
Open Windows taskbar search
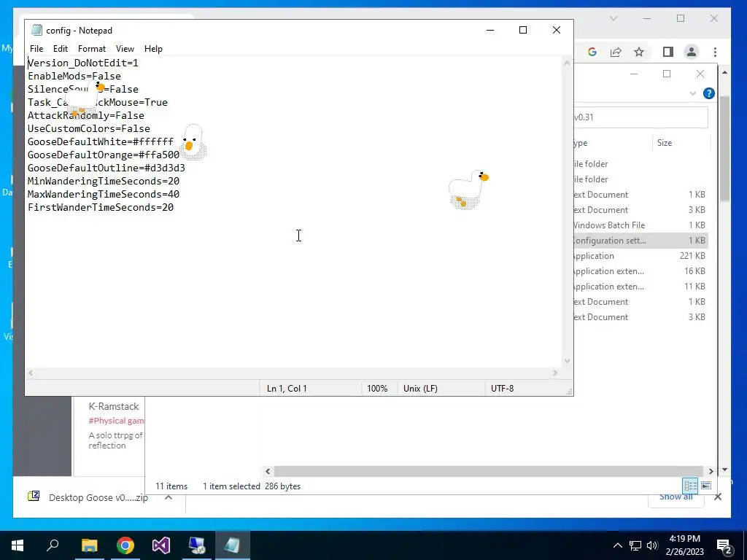pyautogui.click(x=53, y=545)
